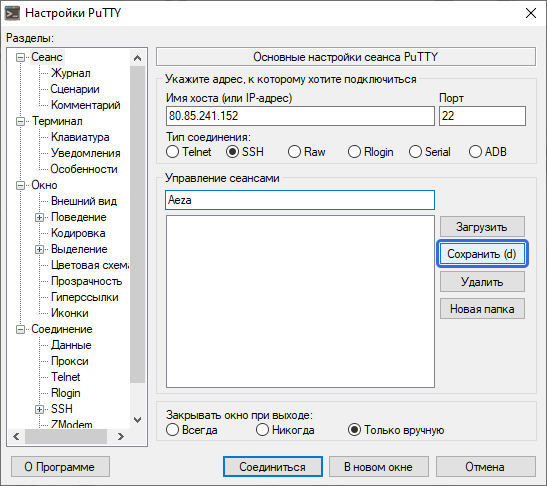The image size is (547, 486).
Task: Click the tree scroll down arrow
Action: tap(137, 420)
